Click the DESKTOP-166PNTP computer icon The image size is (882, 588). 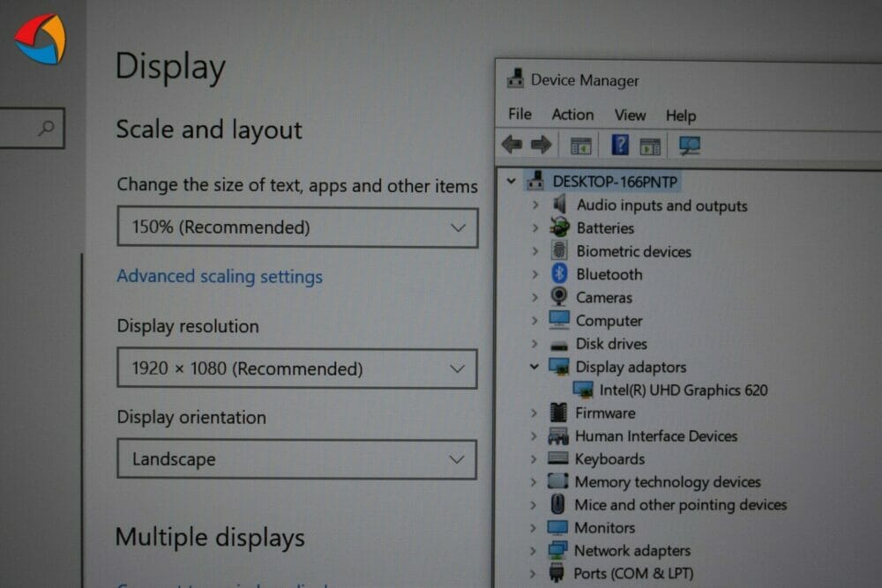coord(535,181)
